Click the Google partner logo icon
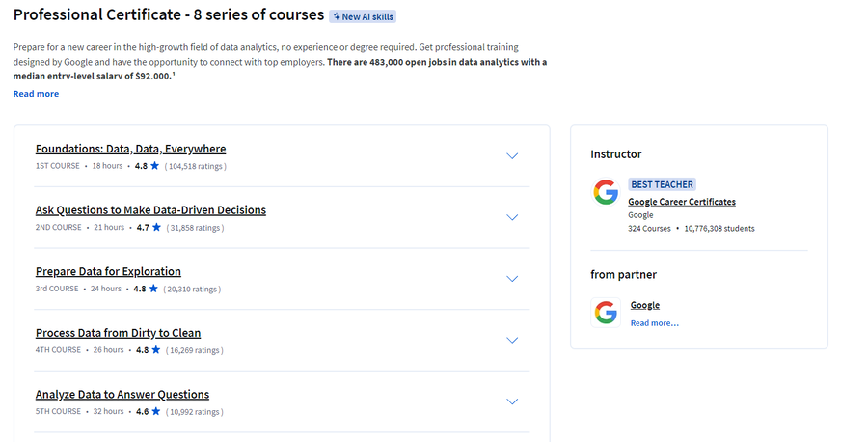The width and height of the screenshot is (868, 442). pos(606,313)
